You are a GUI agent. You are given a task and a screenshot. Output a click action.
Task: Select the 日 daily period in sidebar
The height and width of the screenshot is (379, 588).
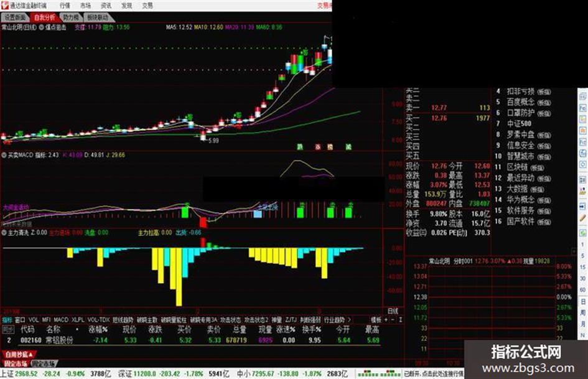coord(583,302)
